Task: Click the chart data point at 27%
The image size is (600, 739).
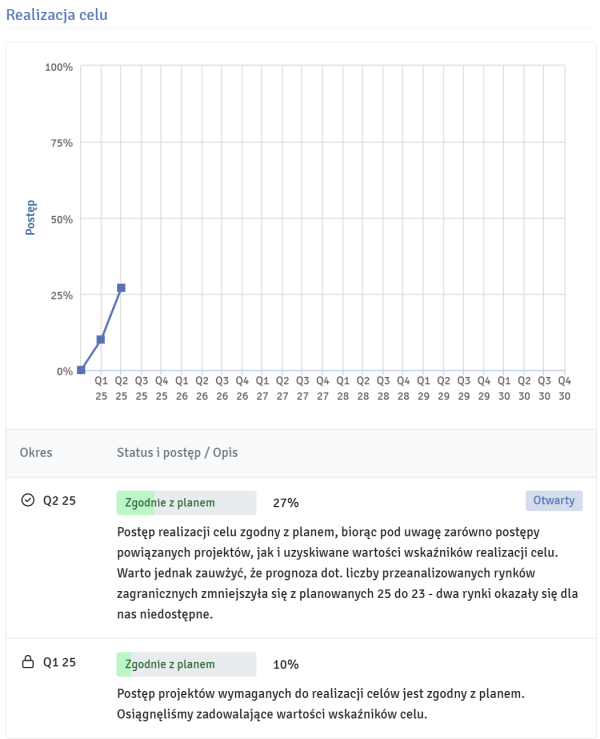Action: pos(121,288)
